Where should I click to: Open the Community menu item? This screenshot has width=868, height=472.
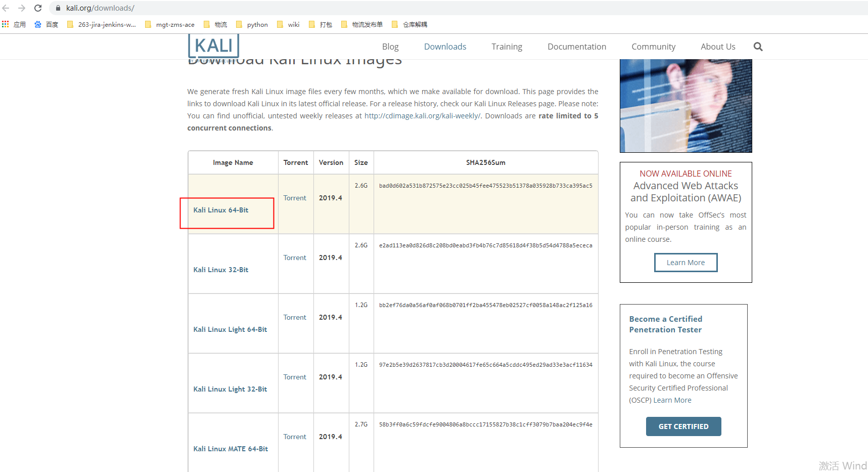point(653,47)
